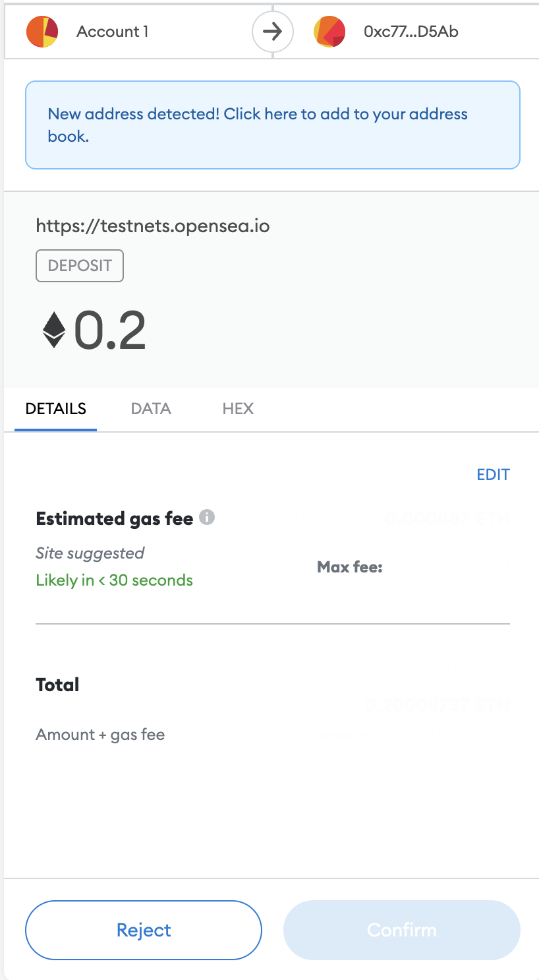Click the Ethereum diamond logo icon
Screen dimensions: 539x980
click(54, 330)
